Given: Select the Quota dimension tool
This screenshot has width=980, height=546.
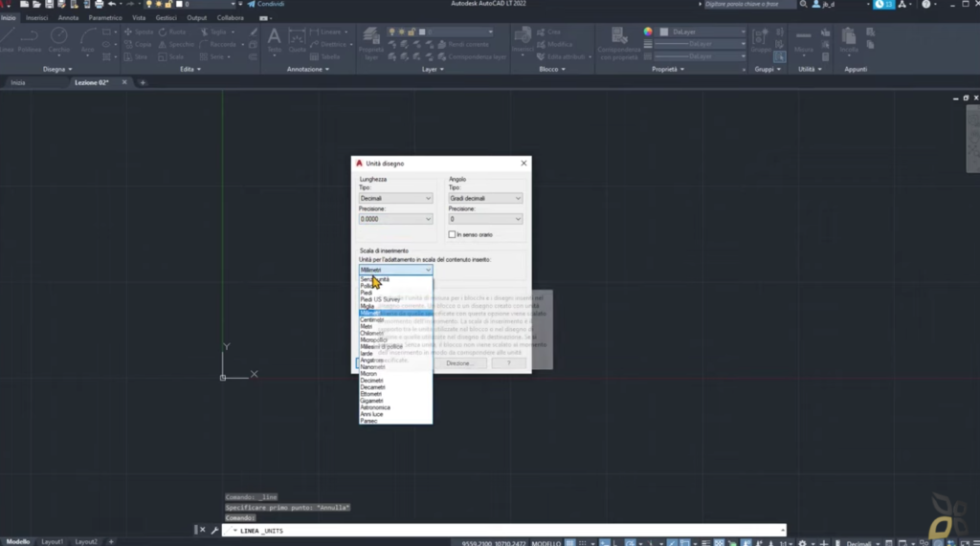Looking at the screenshot, I should (297, 41).
